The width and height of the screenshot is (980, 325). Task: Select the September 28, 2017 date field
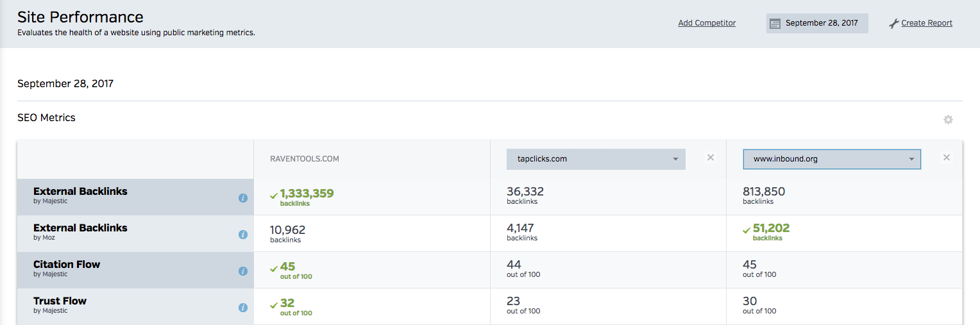pyautogui.click(x=821, y=23)
